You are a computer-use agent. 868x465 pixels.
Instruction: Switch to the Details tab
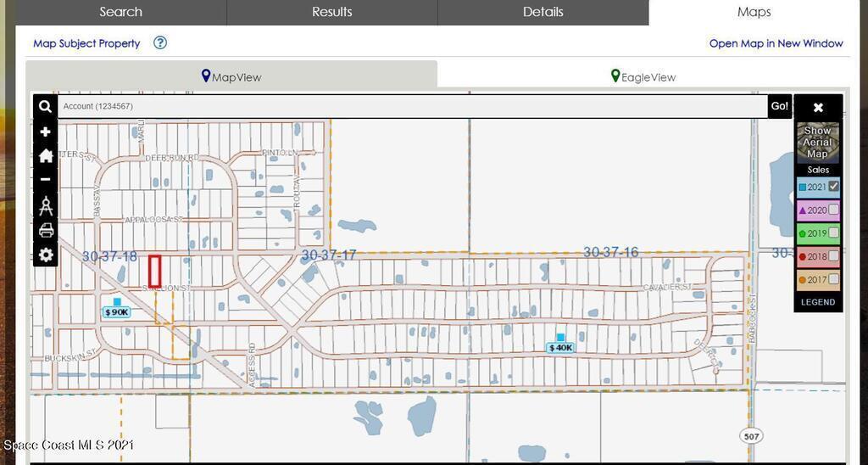(542, 12)
